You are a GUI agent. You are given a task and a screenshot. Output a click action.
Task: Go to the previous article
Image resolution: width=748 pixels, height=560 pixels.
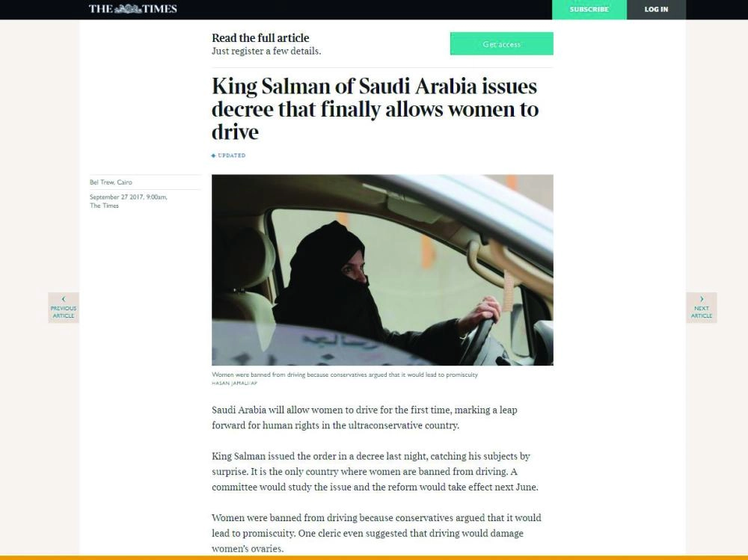point(64,308)
